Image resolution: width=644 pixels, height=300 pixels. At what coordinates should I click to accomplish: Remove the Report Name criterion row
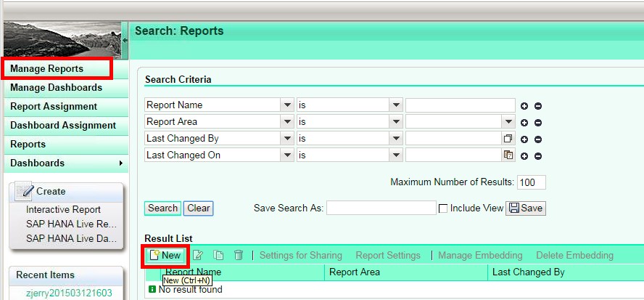point(538,106)
